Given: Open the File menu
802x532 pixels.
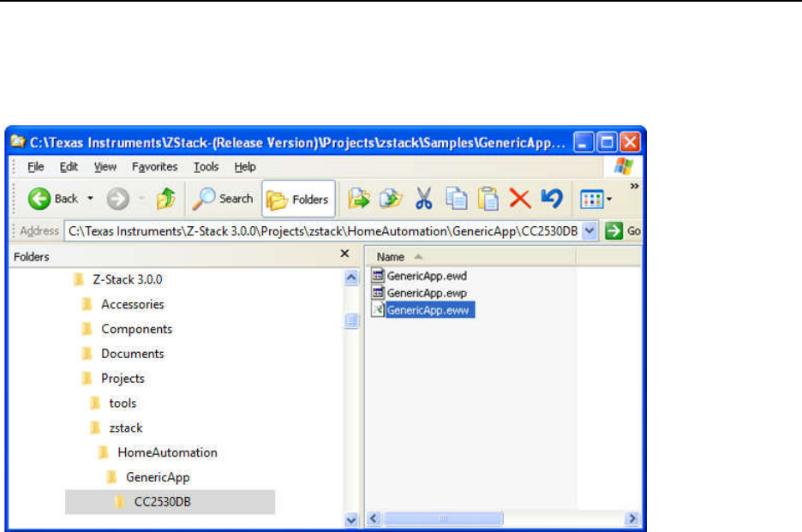Looking at the screenshot, I should [x=35, y=167].
